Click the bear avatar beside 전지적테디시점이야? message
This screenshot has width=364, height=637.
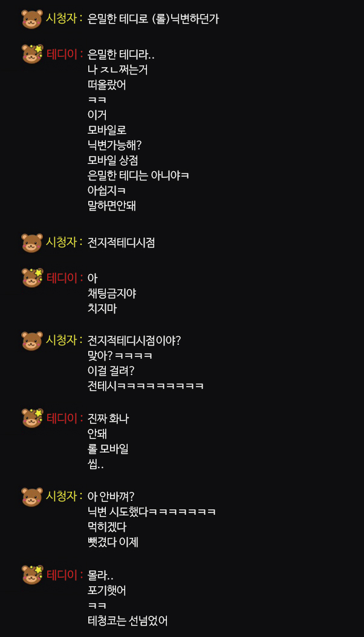click(32, 341)
